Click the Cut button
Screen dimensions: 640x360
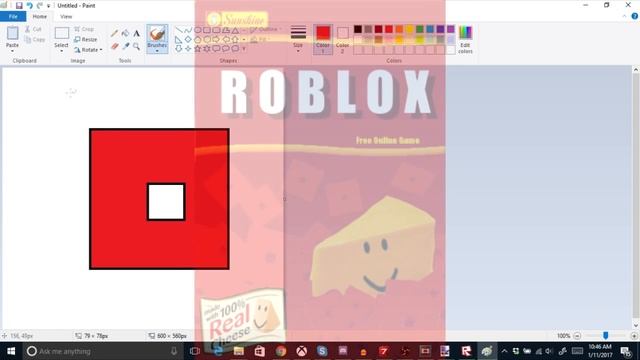point(33,29)
